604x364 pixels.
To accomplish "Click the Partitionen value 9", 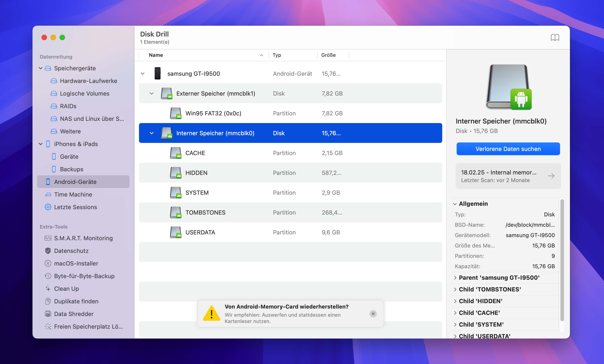I will coord(553,256).
